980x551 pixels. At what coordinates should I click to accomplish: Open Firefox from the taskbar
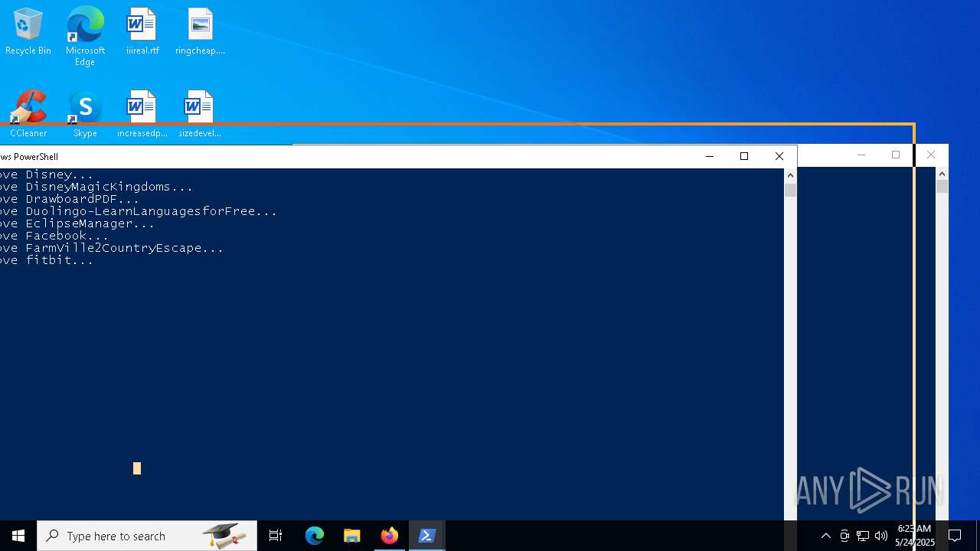coord(390,536)
